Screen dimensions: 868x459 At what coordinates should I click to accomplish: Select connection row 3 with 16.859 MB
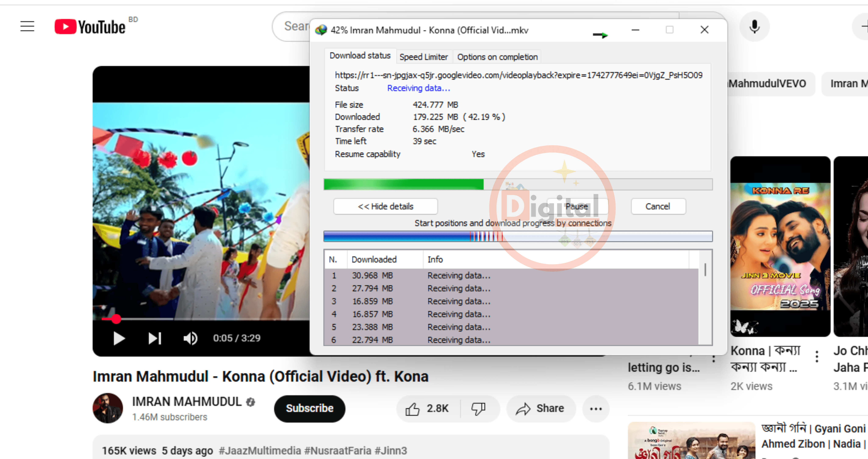(x=511, y=301)
